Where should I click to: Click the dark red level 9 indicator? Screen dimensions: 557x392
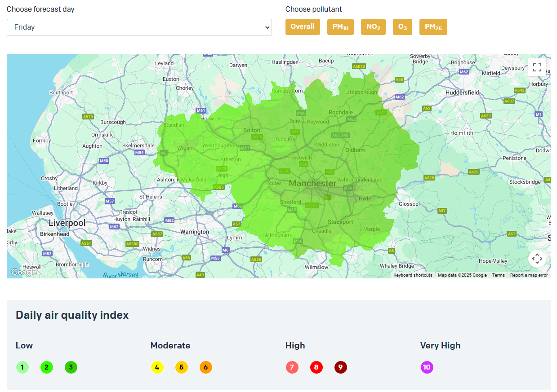[x=340, y=367]
